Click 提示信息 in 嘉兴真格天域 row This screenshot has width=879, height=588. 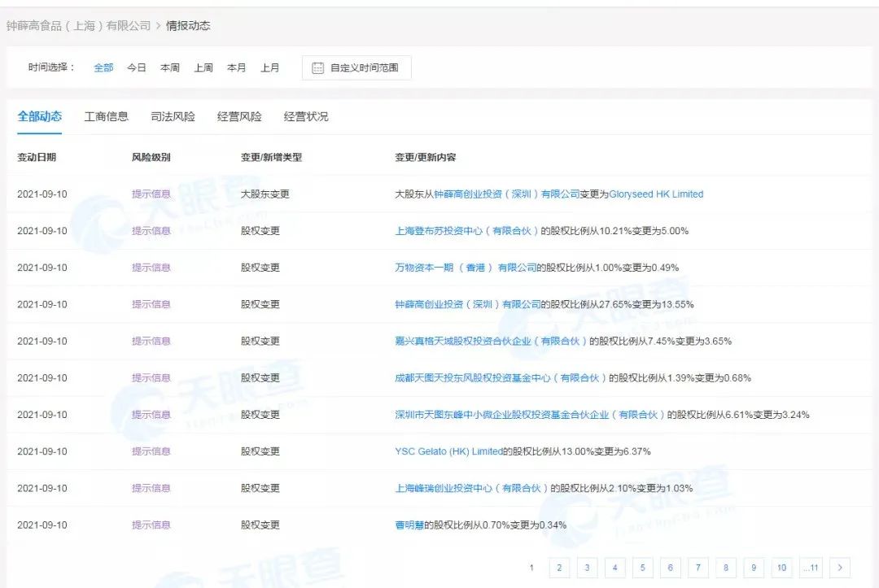coord(151,341)
